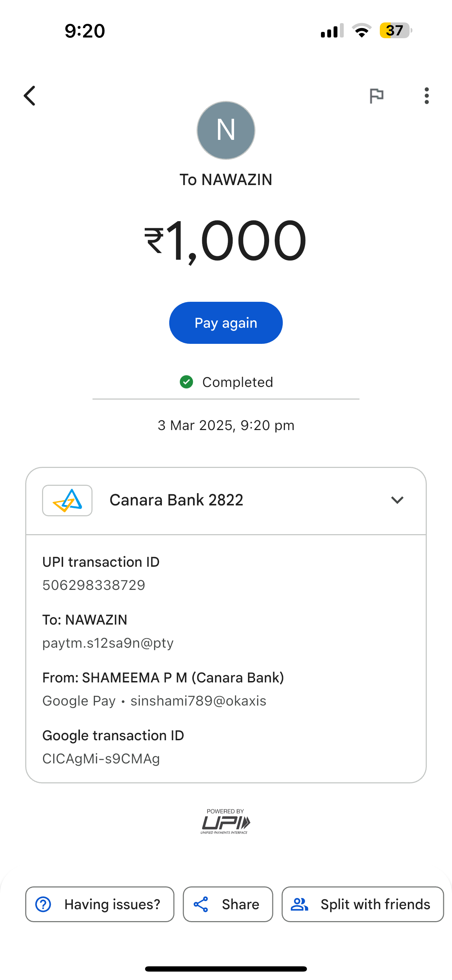Viewport: 452px width, 980px height.
Task: Tap the Google transaction ID value
Action: click(101, 758)
